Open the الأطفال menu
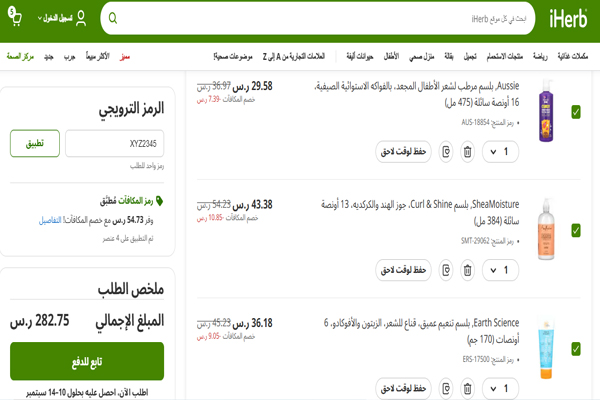This screenshot has width=600, height=400. [391, 57]
